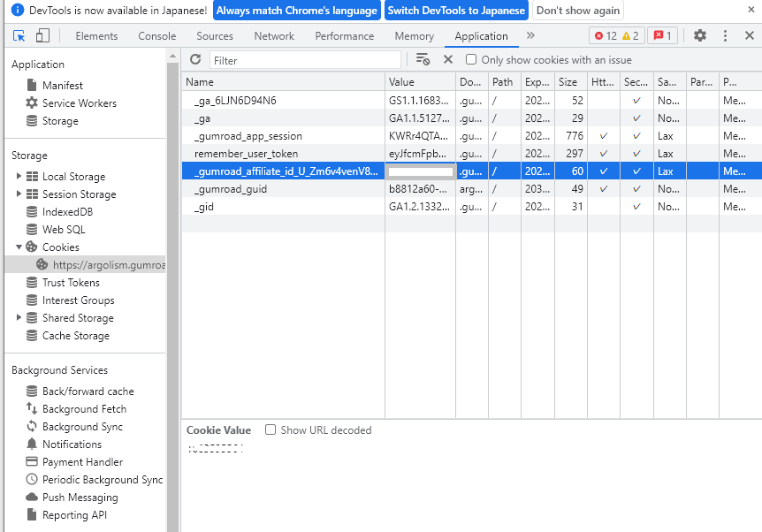
Task: Switch to the Network tab
Action: click(274, 36)
